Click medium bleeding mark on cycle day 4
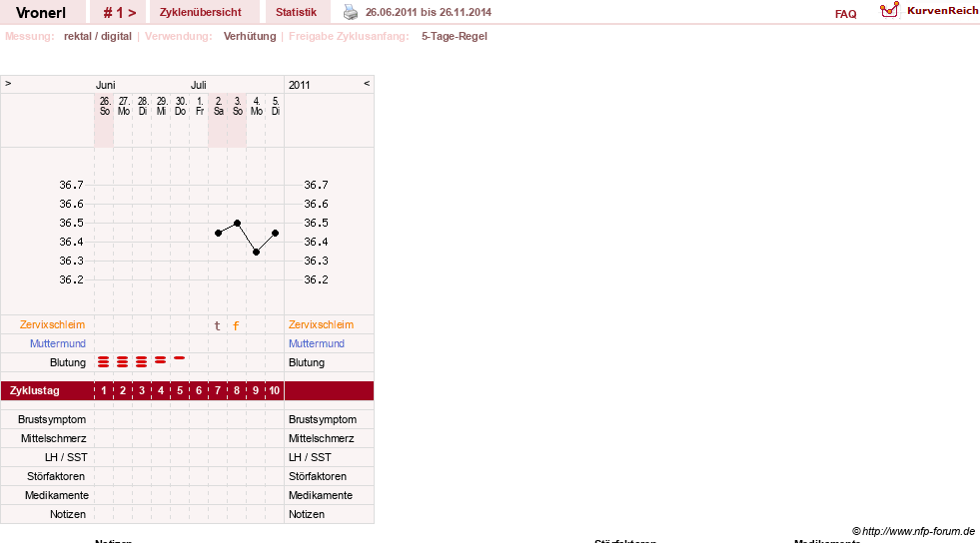This screenshot has height=543, width=980. pyautogui.click(x=161, y=360)
